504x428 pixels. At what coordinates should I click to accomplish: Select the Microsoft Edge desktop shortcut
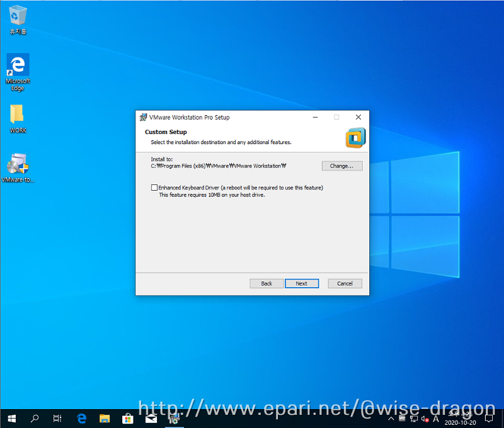click(18, 72)
